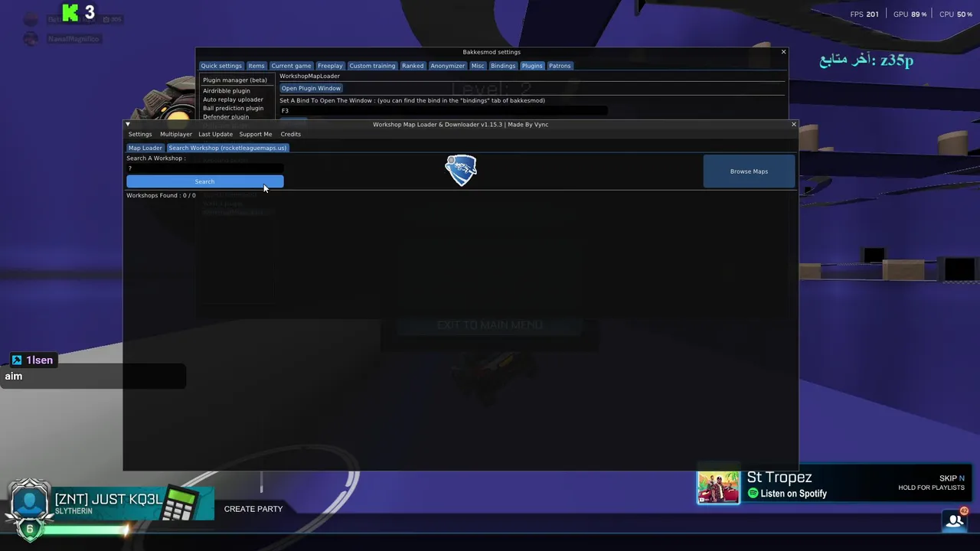Click the GPU 89 % readout
Image resolution: width=980 pixels, height=551 pixels.
click(x=910, y=15)
